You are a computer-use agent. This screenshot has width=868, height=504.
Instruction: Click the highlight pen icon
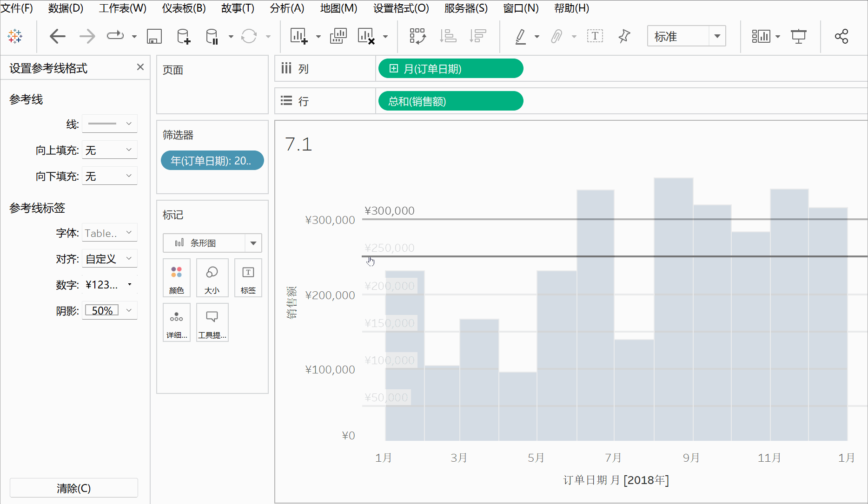[521, 36]
